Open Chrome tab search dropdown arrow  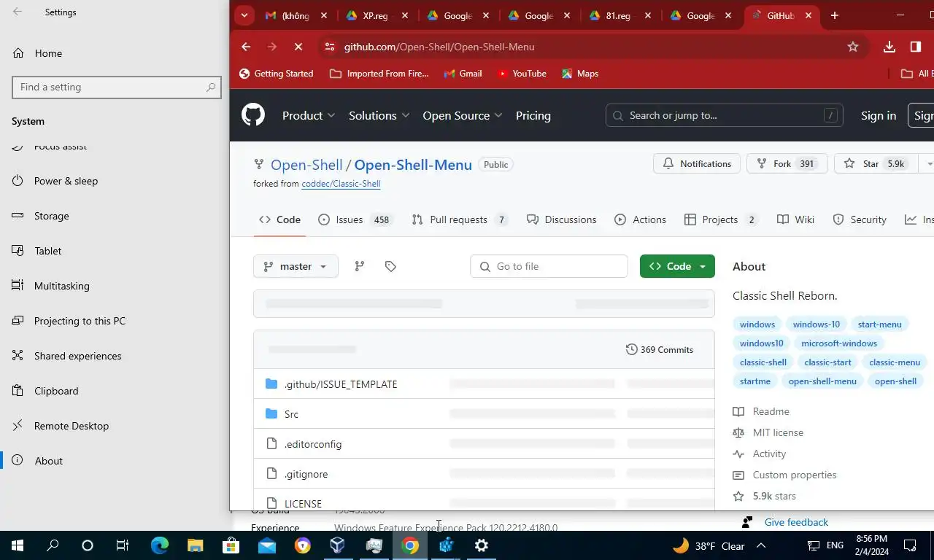pyautogui.click(x=244, y=15)
